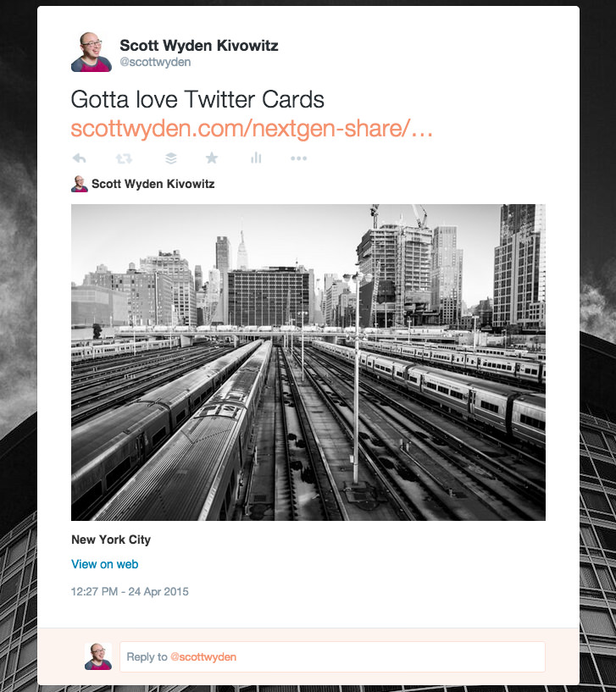Click the small avatar in the card header
Image resolution: width=616 pixels, height=692 pixels.
[x=80, y=184]
